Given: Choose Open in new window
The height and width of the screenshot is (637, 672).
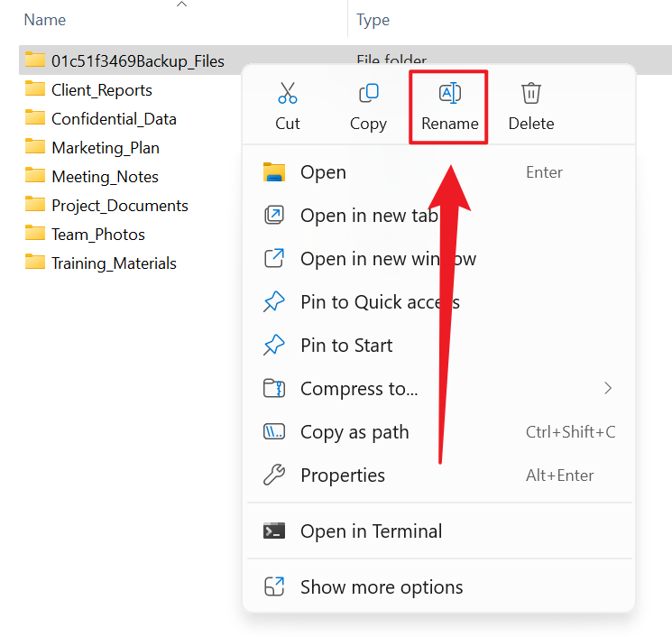Looking at the screenshot, I should tap(440, 258).
